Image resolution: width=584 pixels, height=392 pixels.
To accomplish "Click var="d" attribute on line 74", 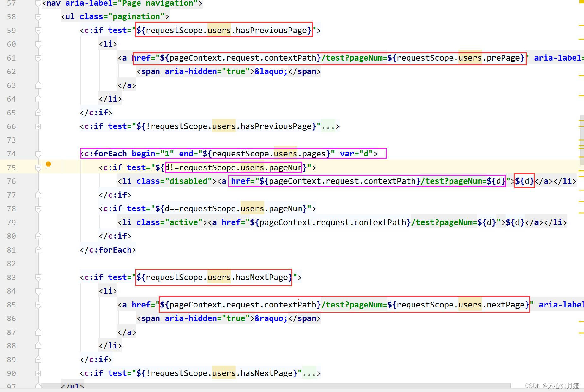I will [x=356, y=154].
